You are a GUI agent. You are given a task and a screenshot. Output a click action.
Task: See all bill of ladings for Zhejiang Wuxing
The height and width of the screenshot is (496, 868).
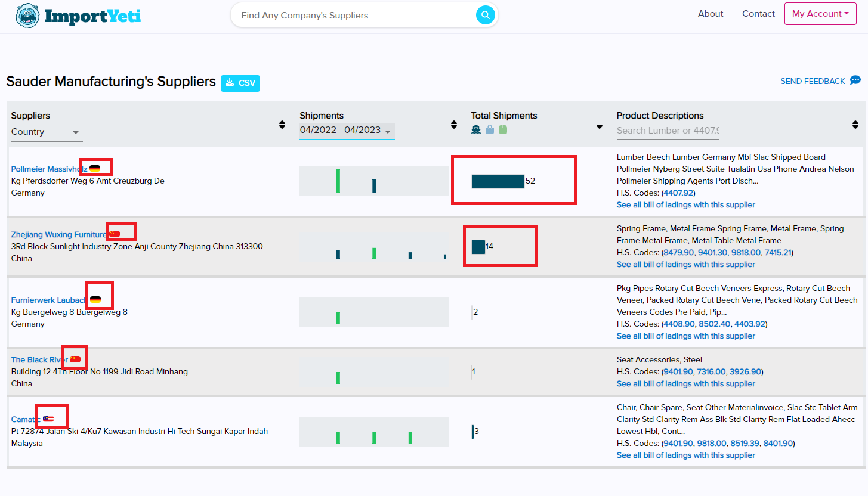(x=686, y=265)
